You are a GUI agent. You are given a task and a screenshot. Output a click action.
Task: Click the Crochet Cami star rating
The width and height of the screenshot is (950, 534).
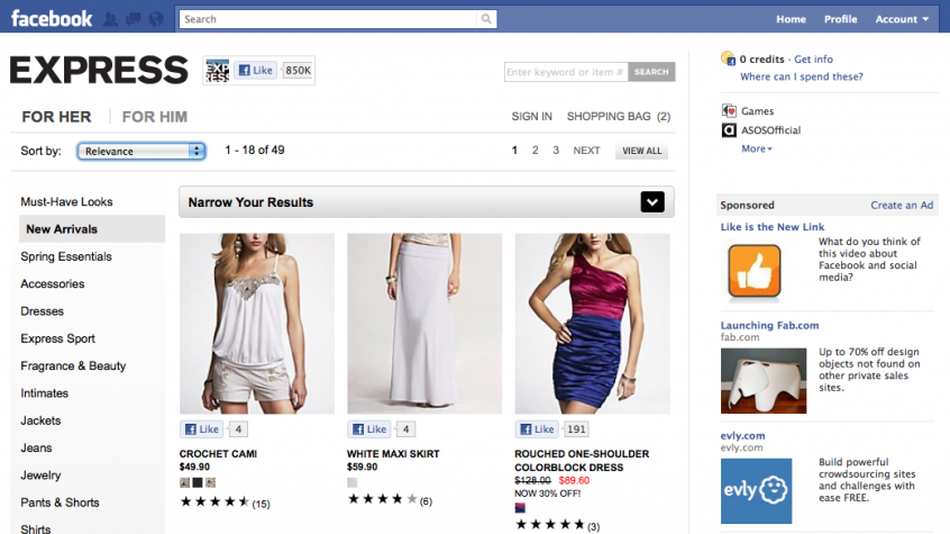tap(215, 501)
